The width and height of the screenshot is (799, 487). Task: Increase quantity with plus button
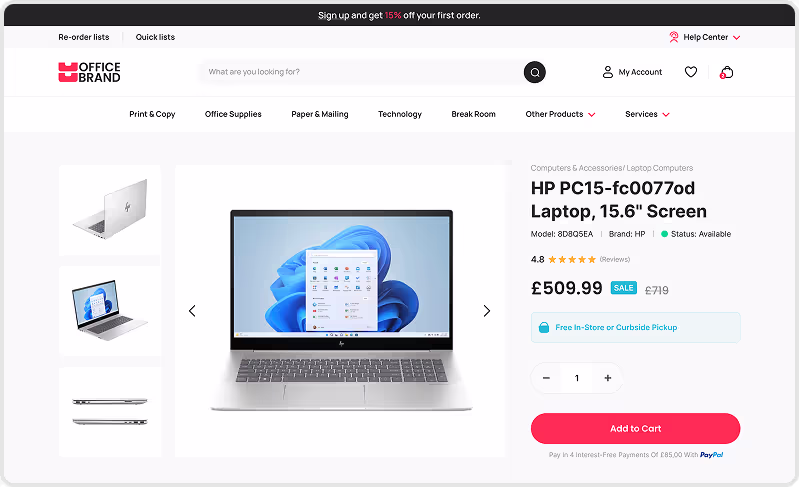point(607,378)
